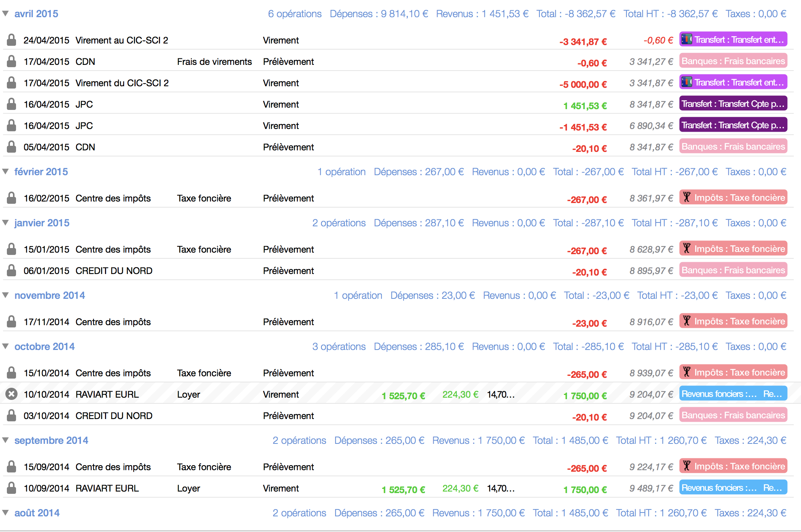Open the Banques : Frais bancaires tag on 17/04/2015 CDN
The width and height of the screenshot is (801, 532).
pyautogui.click(x=733, y=61)
